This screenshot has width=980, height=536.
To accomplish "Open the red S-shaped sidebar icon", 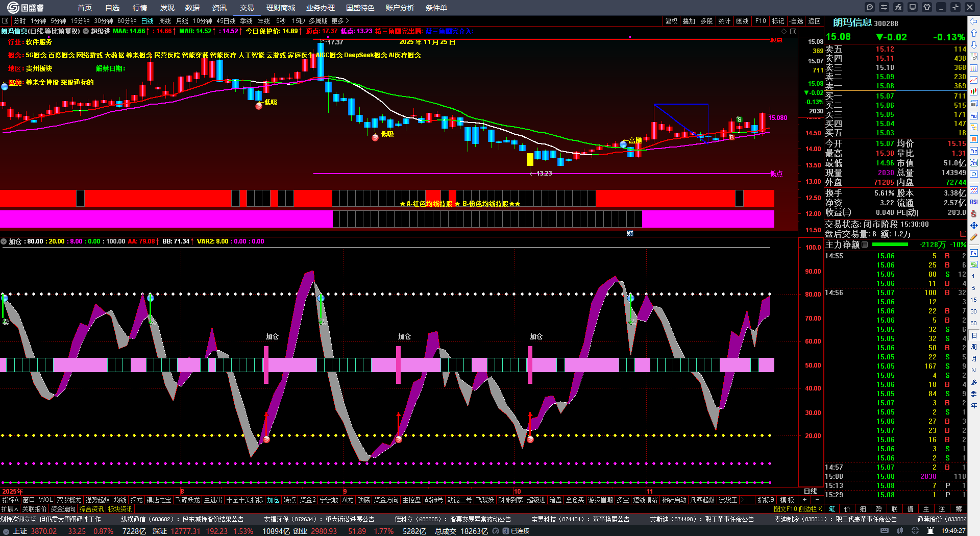I will 974,213.
